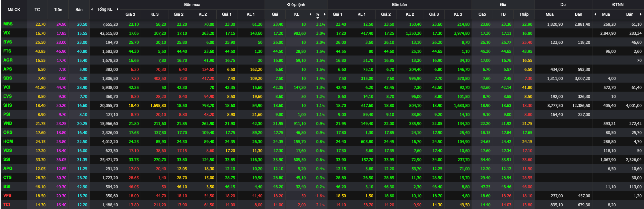The image size is (644, 209).
Task: Select the SSI ticker
Action: click(7, 160)
